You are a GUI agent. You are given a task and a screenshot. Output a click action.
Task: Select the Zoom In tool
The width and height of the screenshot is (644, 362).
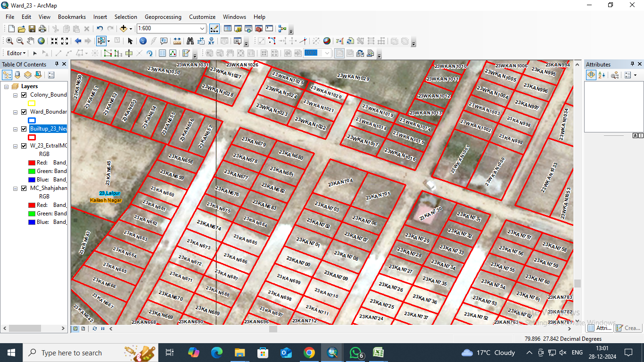9,41
